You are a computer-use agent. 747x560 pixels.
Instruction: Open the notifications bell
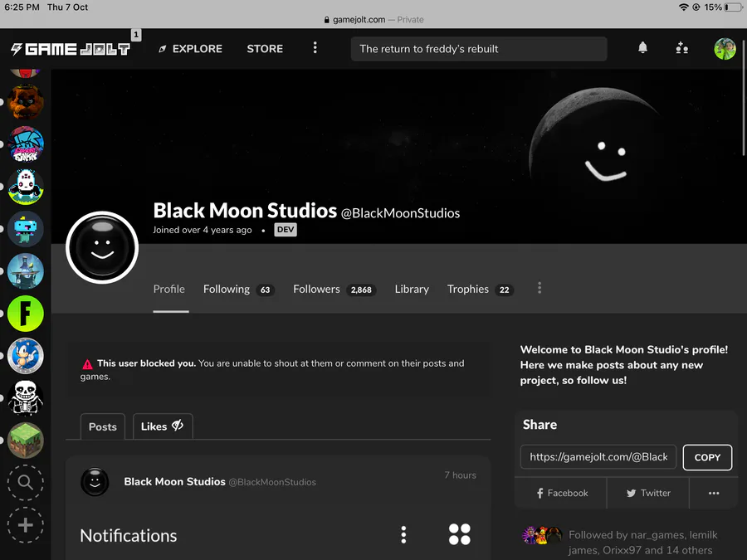(642, 47)
